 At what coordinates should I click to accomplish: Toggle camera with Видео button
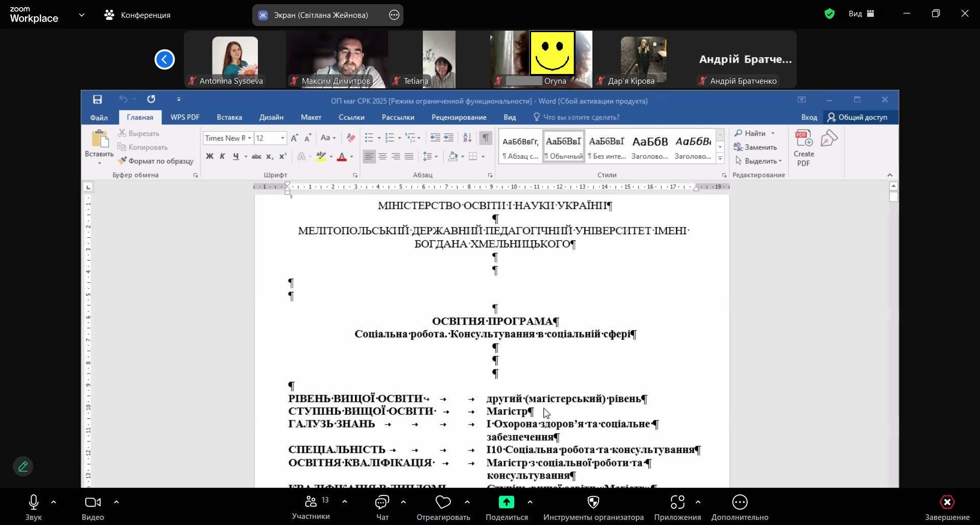coord(93,508)
